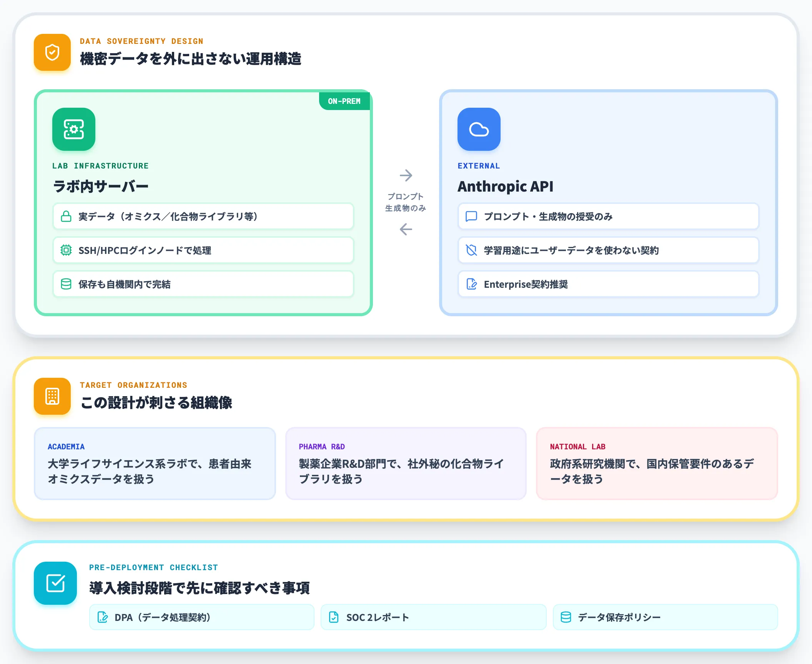The image size is (812, 664).
Task: Click the この設計が刺さる組織像 heading
Action: pos(156,403)
